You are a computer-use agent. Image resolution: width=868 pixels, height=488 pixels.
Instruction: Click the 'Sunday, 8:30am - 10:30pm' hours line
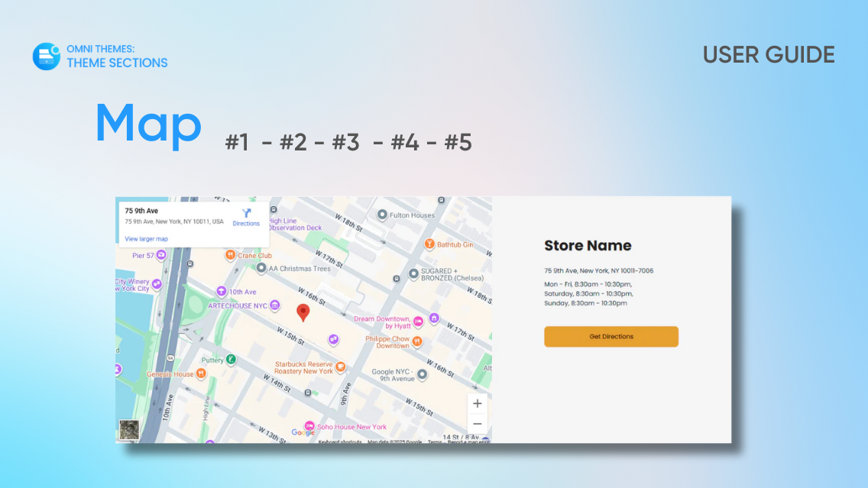[x=586, y=302]
